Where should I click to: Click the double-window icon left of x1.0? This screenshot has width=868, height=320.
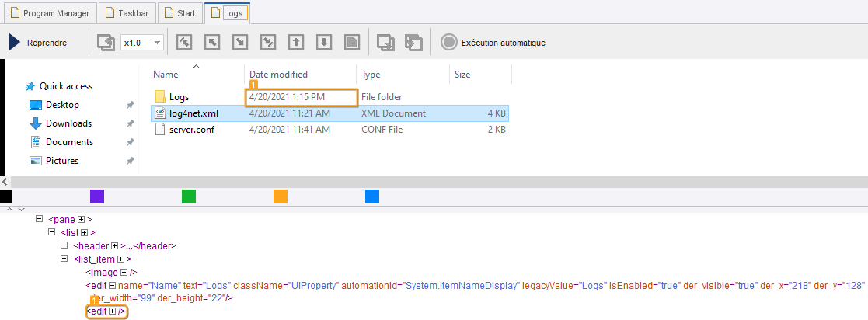[105, 43]
